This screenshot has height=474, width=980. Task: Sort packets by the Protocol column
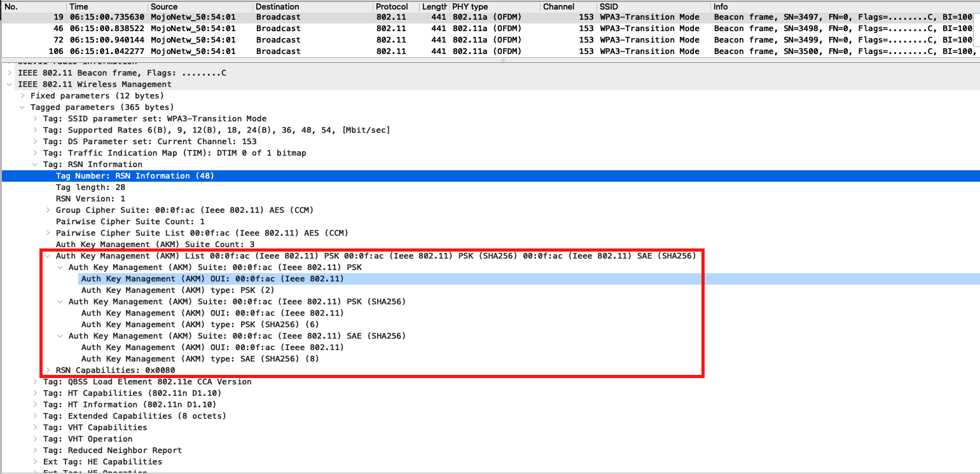[x=392, y=6]
